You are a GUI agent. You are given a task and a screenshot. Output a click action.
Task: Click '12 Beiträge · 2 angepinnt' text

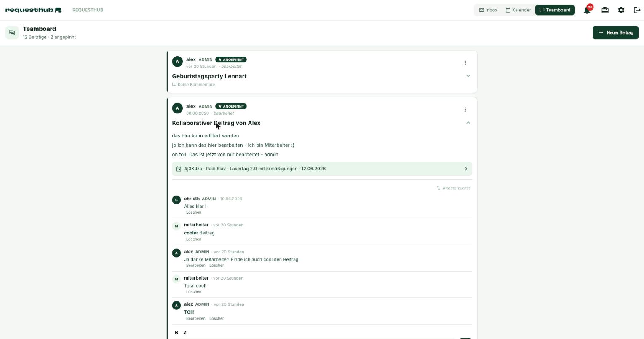49,37
